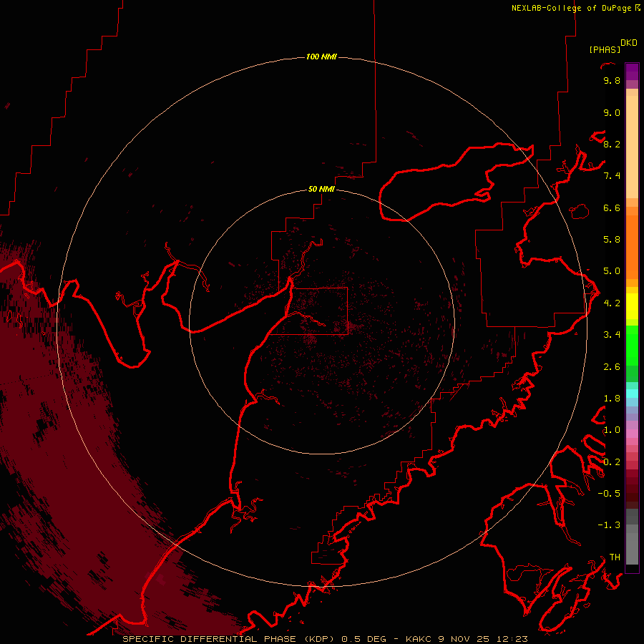Image resolution: width=644 pixels, height=644 pixels.
Task: Pick the cyan colorbar segment
Action: point(632,394)
